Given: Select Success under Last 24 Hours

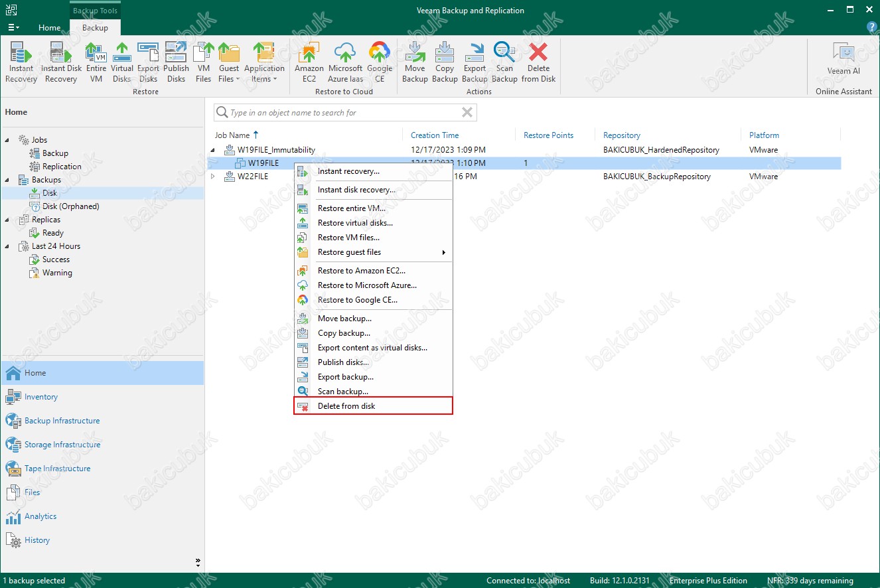Looking at the screenshot, I should (56, 259).
